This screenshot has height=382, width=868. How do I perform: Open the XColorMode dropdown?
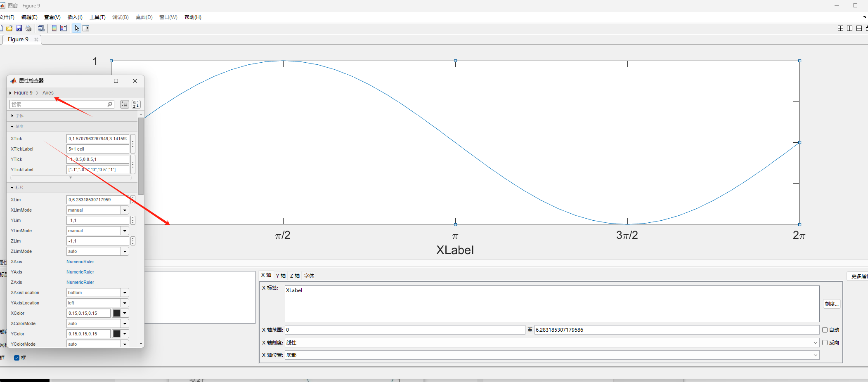point(125,323)
